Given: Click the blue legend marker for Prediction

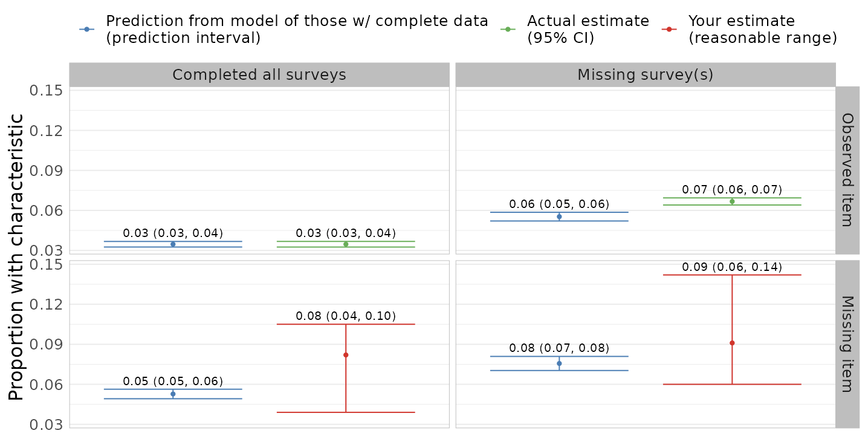Looking at the screenshot, I should pyautogui.click(x=86, y=29).
